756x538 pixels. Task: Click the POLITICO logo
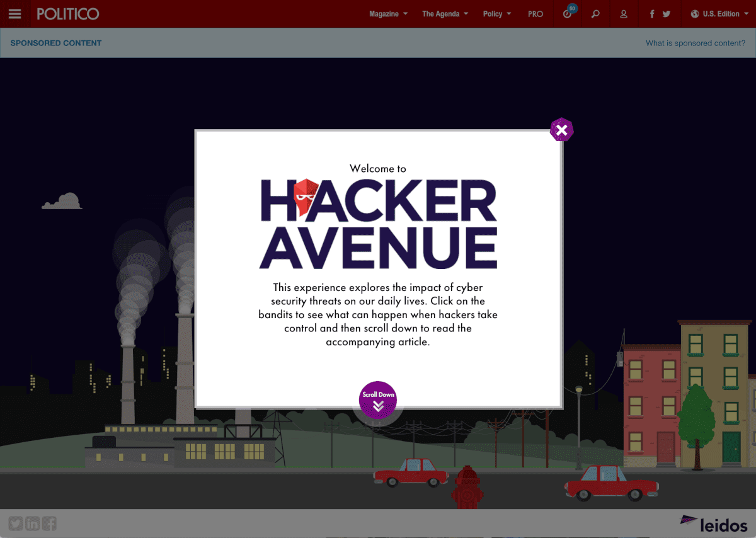pyautogui.click(x=67, y=14)
